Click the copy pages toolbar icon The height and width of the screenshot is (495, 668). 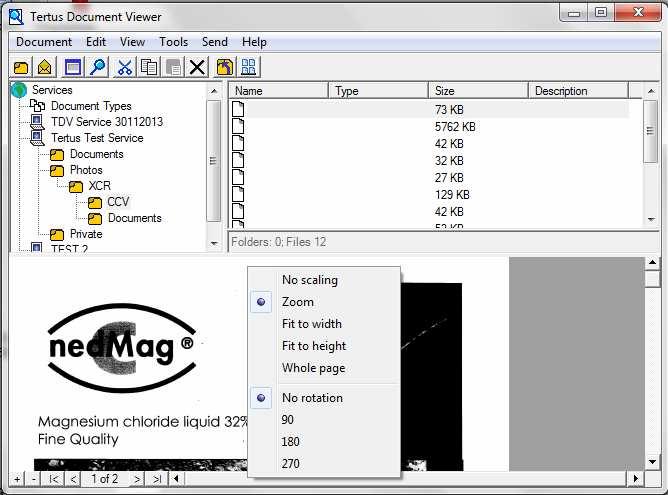tap(149, 67)
